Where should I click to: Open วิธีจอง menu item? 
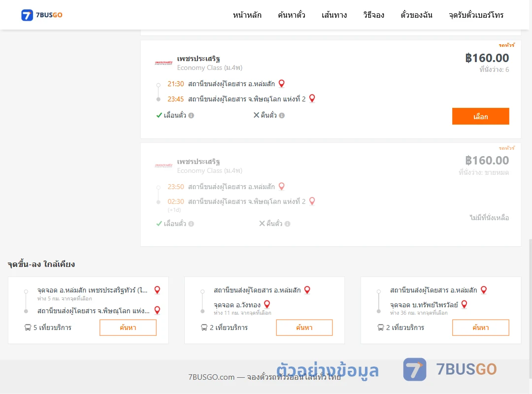pyautogui.click(x=373, y=15)
